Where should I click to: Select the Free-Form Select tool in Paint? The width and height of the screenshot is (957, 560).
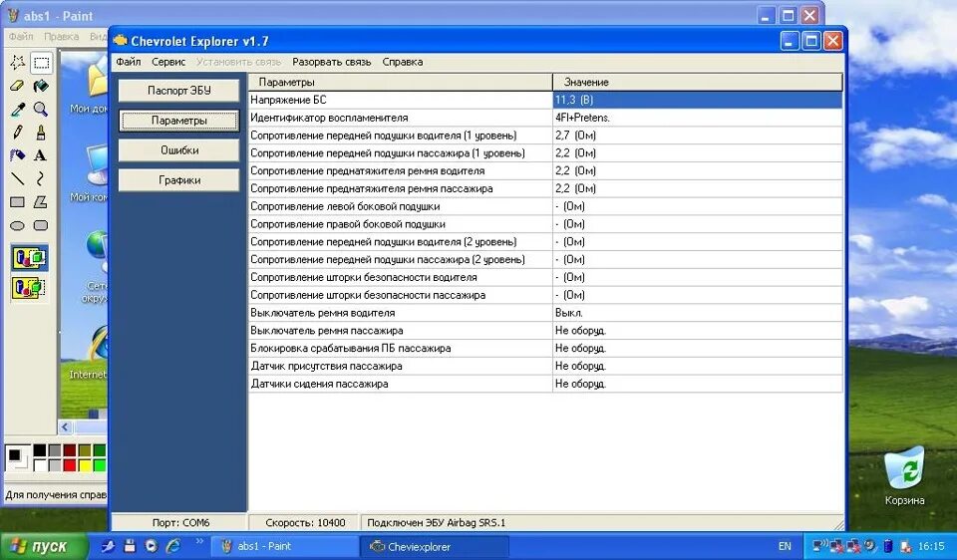[18, 63]
